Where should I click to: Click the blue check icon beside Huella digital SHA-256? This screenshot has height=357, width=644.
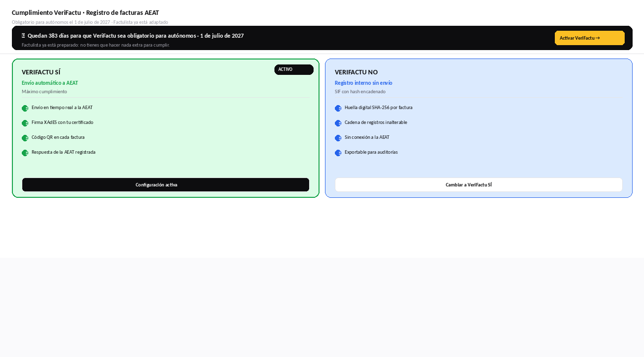point(338,108)
